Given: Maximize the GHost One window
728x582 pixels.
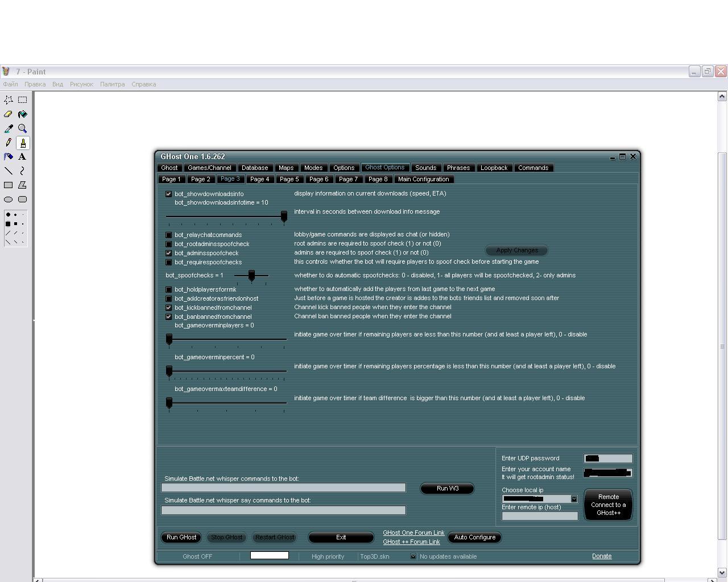Looking at the screenshot, I should [x=623, y=157].
